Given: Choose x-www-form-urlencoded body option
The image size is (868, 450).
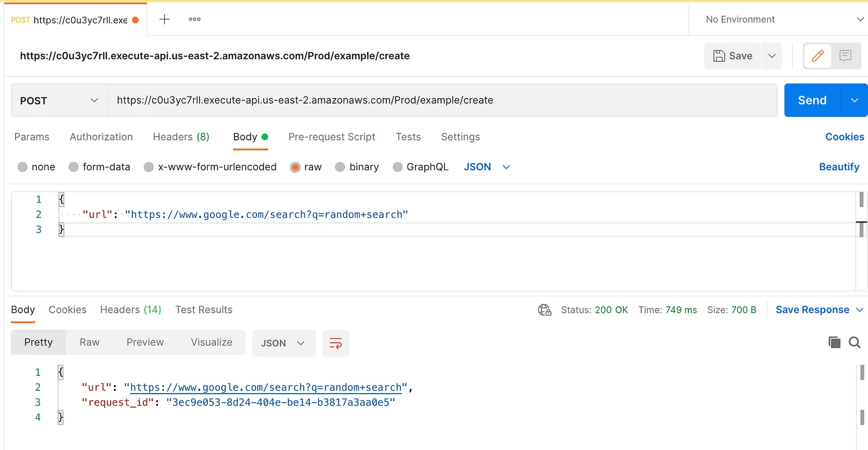Looking at the screenshot, I should tap(149, 167).
